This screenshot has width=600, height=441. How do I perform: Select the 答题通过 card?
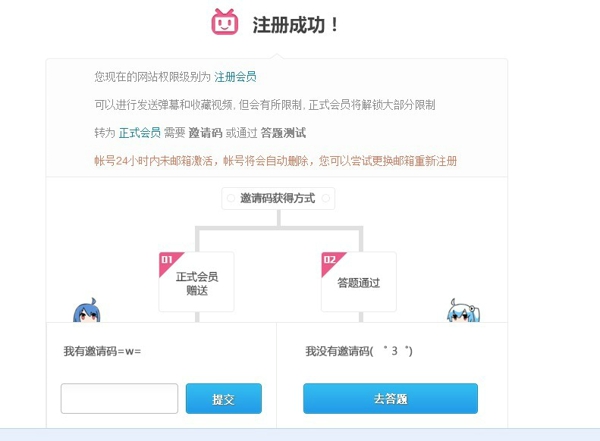click(358, 283)
